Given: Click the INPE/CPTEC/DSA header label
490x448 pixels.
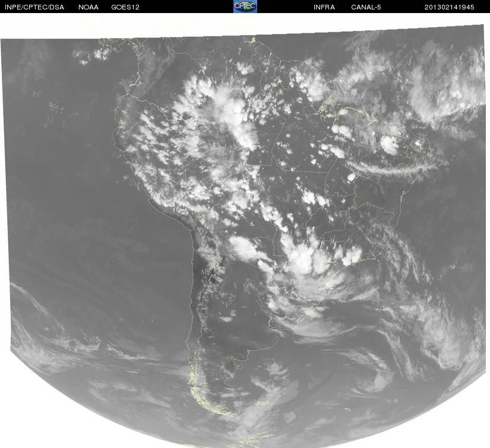Looking at the screenshot, I should 34,7.
